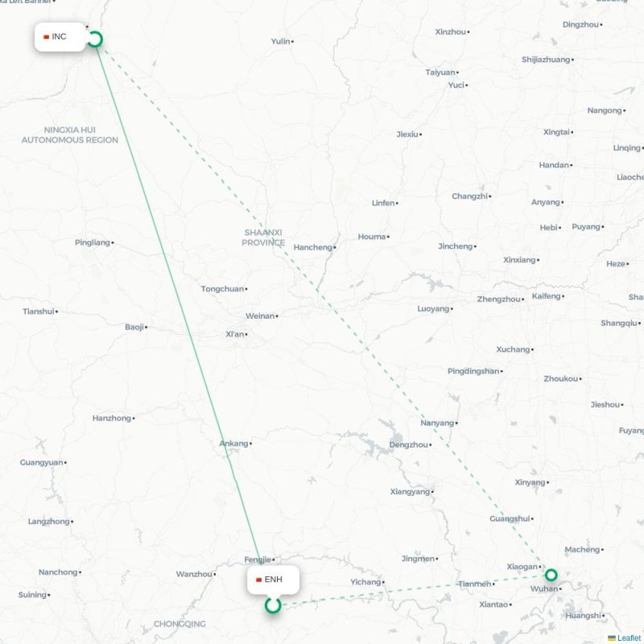644x644 pixels.
Task: Open the Leaflet attribution link
Action: (630, 638)
